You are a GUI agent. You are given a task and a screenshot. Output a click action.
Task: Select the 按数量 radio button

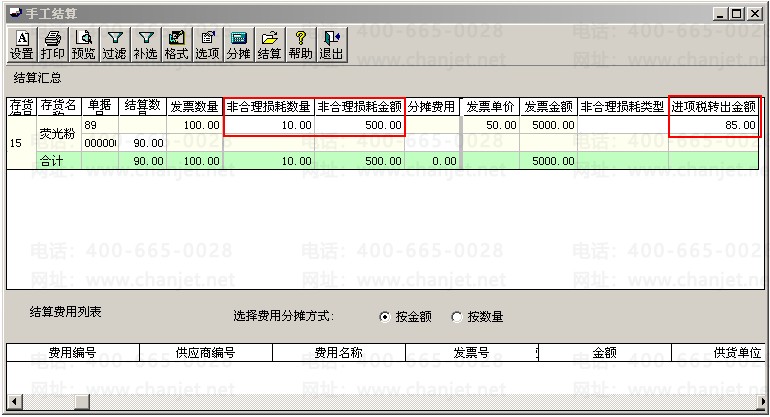457,317
